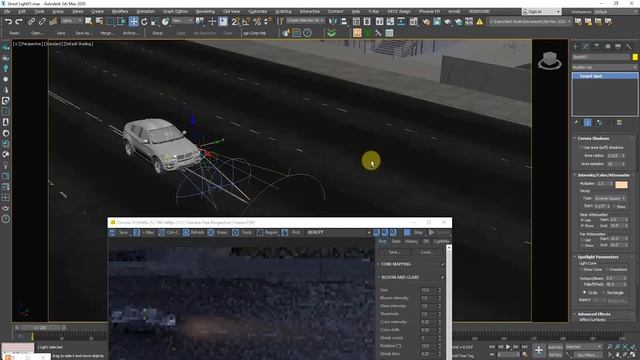Open the File menu
640x360 pixels.
coord(7,11)
